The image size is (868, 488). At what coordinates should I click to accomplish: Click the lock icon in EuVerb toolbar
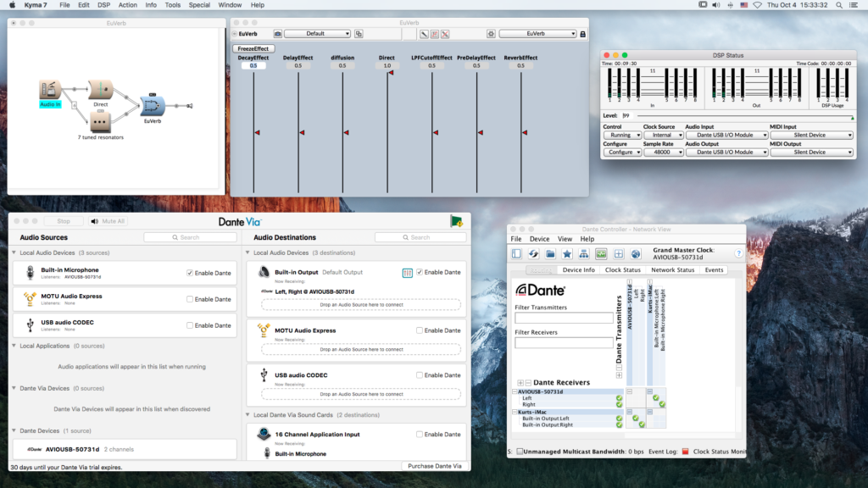pyautogui.click(x=582, y=34)
